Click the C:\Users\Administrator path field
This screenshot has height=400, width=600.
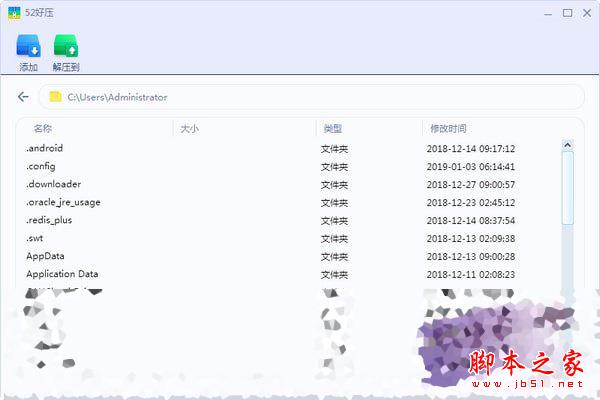pyautogui.click(x=311, y=97)
